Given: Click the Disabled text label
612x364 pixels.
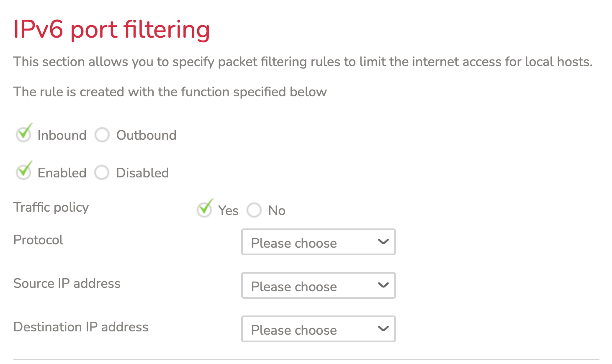Looking at the screenshot, I should [x=142, y=173].
